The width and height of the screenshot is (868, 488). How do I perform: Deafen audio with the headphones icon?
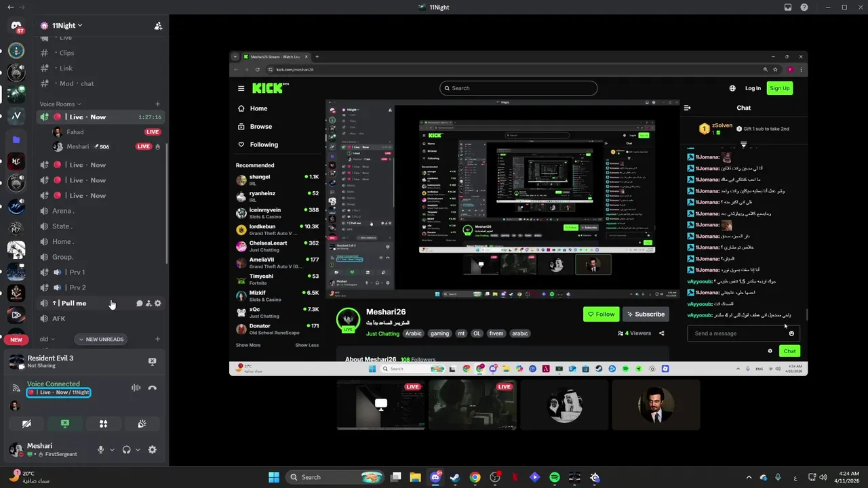point(126,449)
